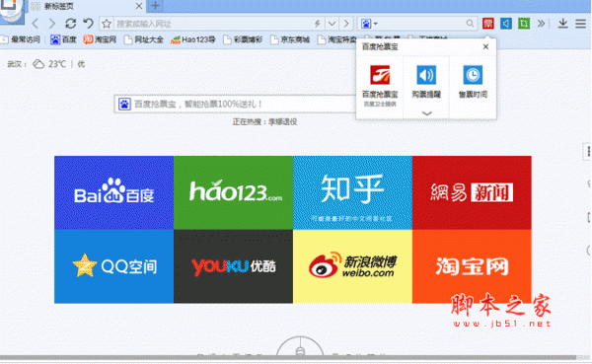Open the 淘宝网 bookmark in bookmarks bar
The width and height of the screenshot is (592, 364).
pos(100,39)
